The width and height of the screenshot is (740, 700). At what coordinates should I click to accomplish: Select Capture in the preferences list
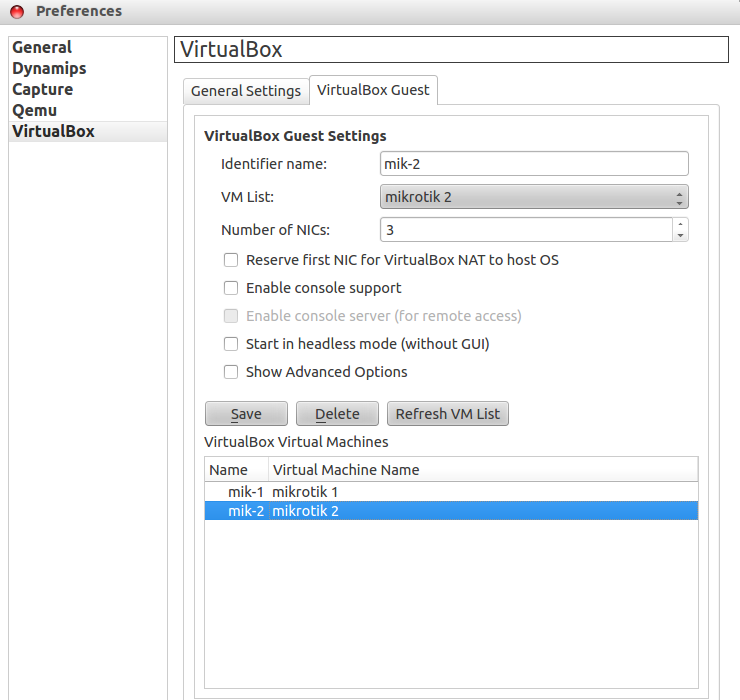88,89
